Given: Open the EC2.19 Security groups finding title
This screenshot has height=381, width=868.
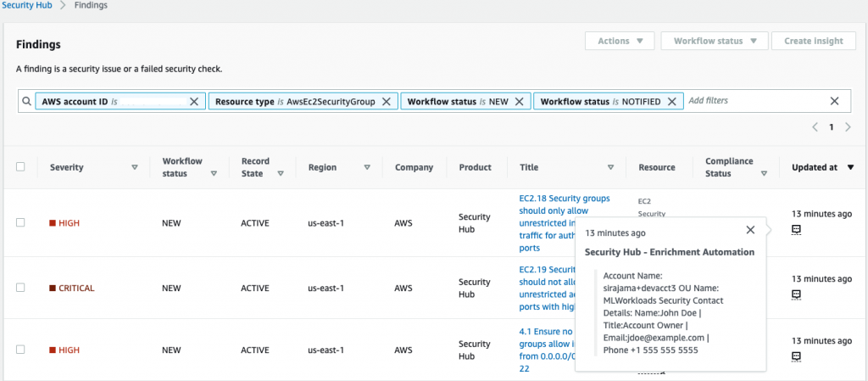Looking at the screenshot, I should click(x=548, y=288).
